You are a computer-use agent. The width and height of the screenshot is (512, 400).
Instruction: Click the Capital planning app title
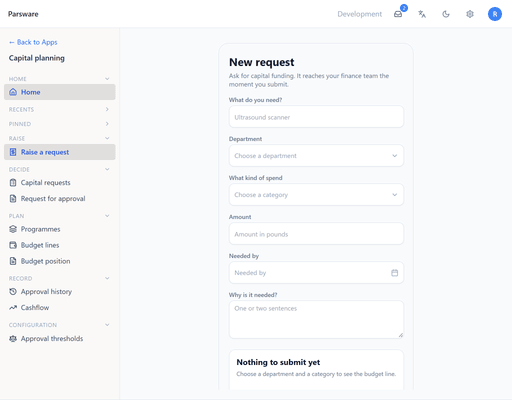click(x=37, y=58)
